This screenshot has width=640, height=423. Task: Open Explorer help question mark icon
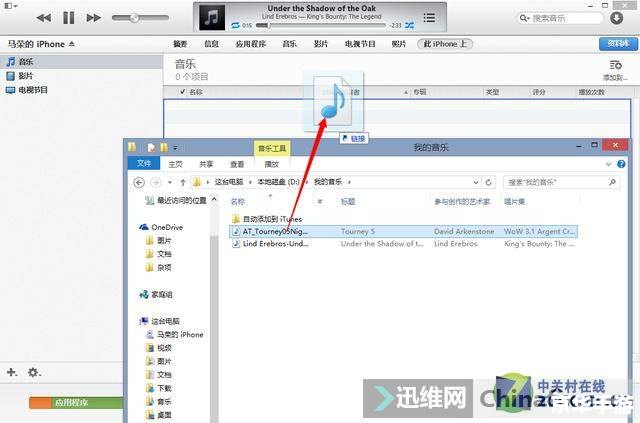[621, 164]
